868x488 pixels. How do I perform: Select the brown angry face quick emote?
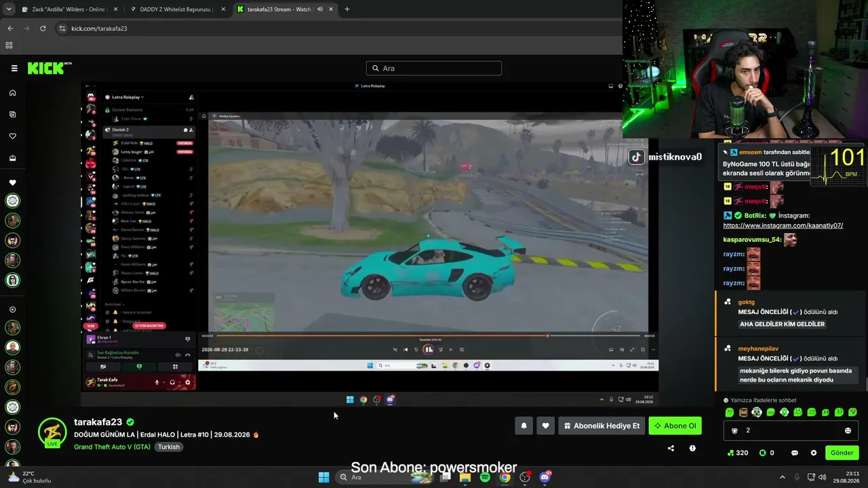[743, 412]
